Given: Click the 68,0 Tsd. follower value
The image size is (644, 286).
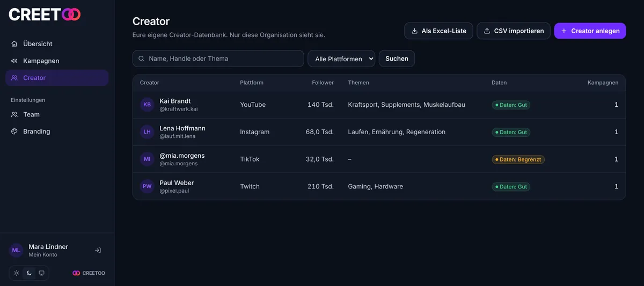Looking at the screenshot, I should (x=320, y=133).
